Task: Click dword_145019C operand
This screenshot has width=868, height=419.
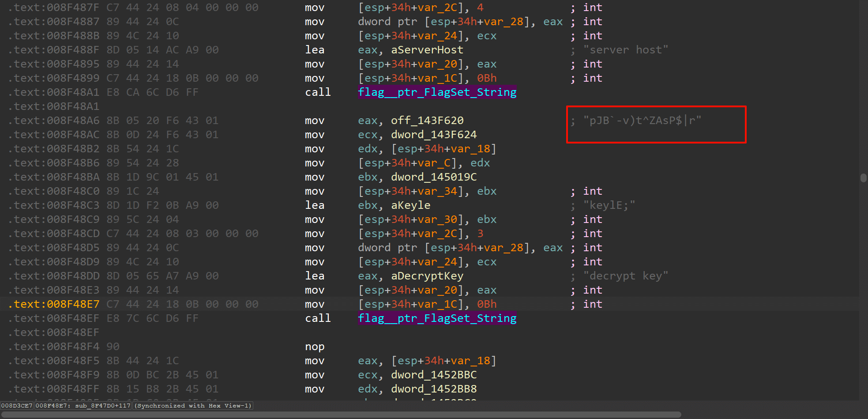Action: click(434, 177)
